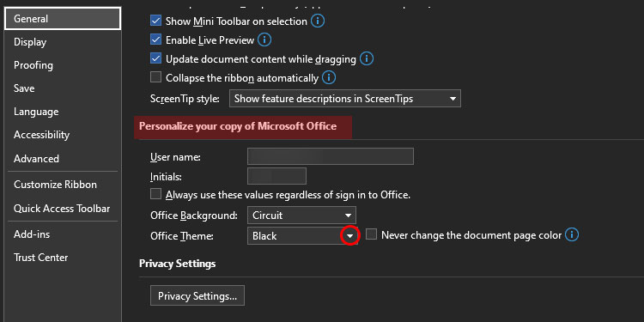The image size is (644, 322).
Task: Toggle Update document content while dragging
Action: (155, 58)
